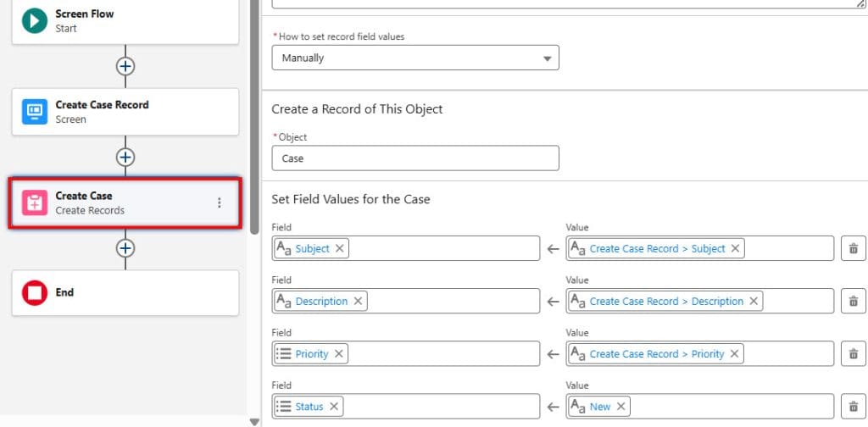
Task: Click the New value pill text
Action: point(600,407)
